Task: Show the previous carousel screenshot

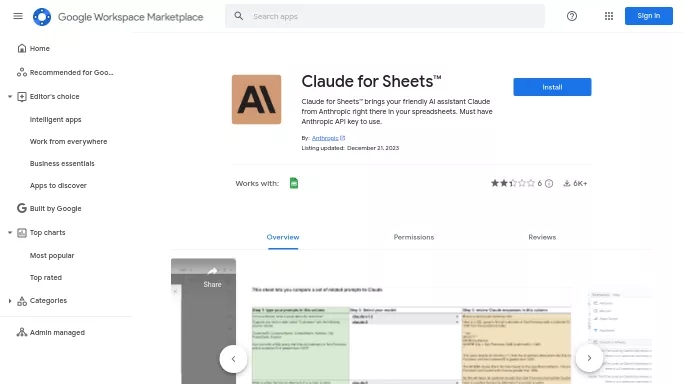Action: click(233, 359)
